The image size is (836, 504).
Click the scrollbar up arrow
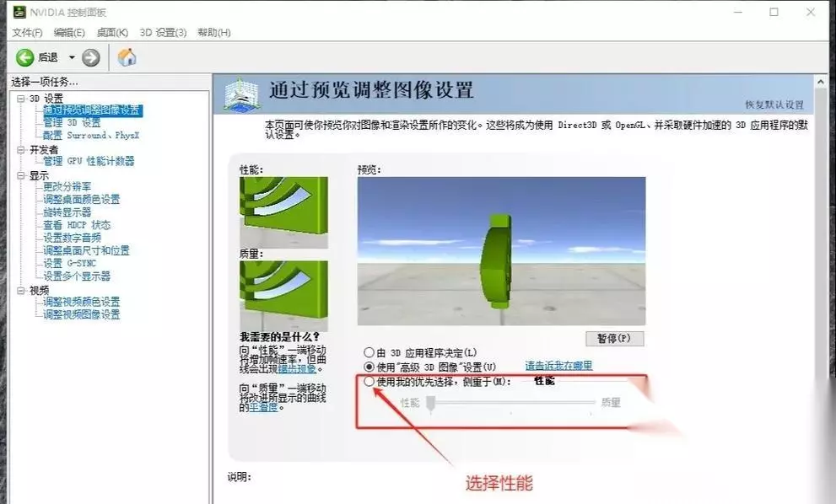[x=821, y=82]
